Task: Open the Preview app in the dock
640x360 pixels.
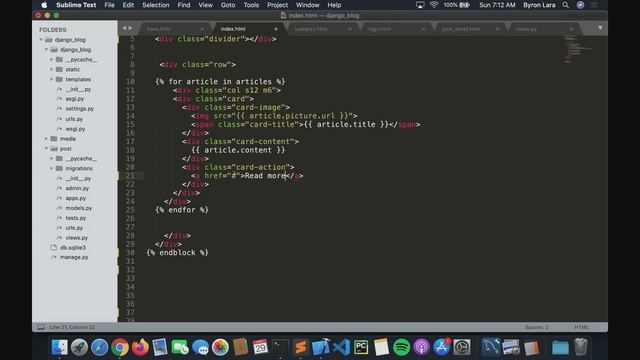Action: (160, 347)
